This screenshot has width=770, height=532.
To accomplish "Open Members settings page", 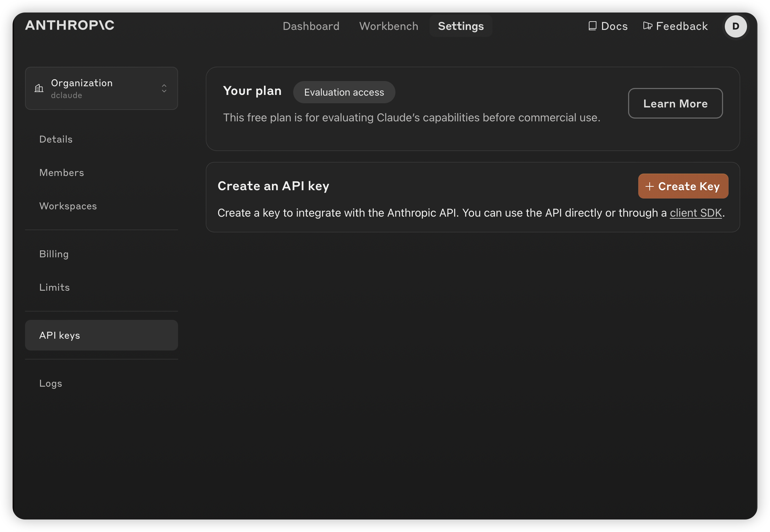I will click(x=62, y=172).
